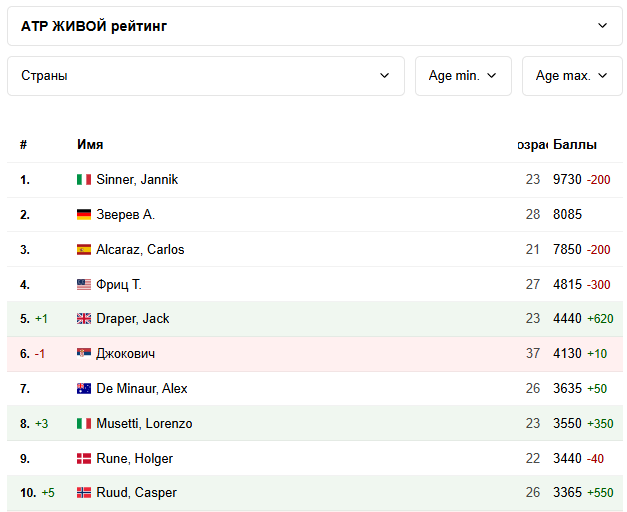627x512 pixels.
Task: Open player Musetti, Lorenzo
Action: 144,424
